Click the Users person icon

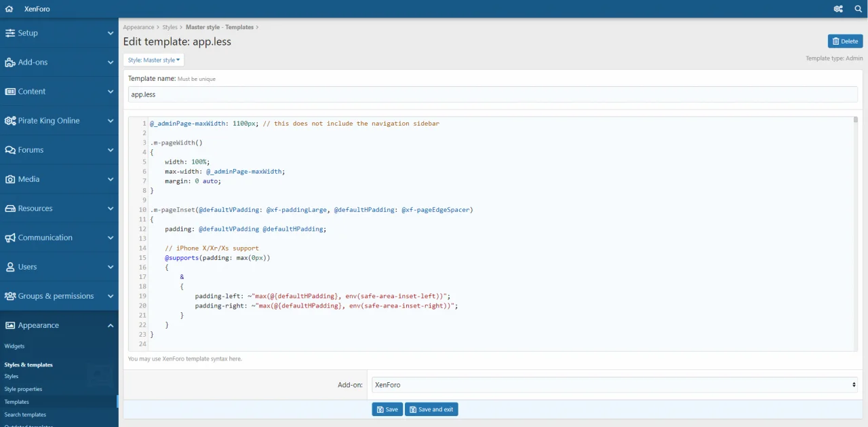tap(10, 267)
